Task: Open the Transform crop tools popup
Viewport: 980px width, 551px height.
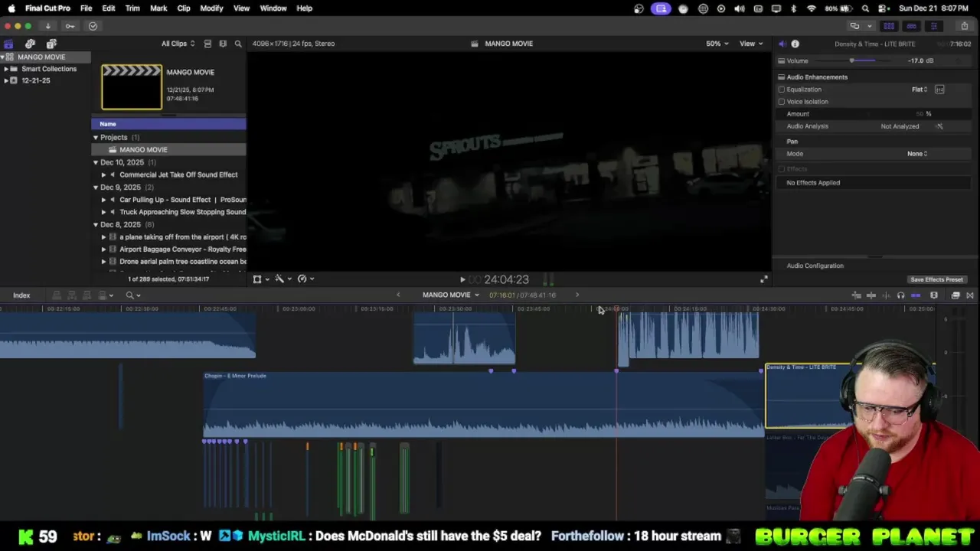Action: (260, 279)
